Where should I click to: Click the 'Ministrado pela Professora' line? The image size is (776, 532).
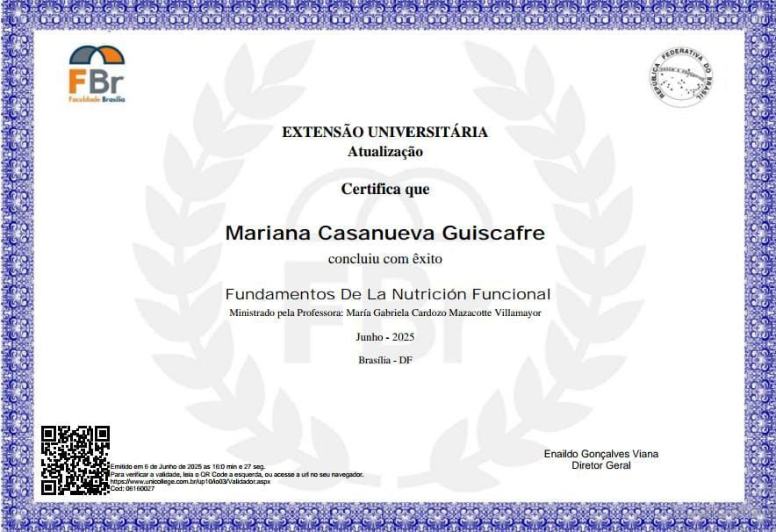[x=384, y=313]
